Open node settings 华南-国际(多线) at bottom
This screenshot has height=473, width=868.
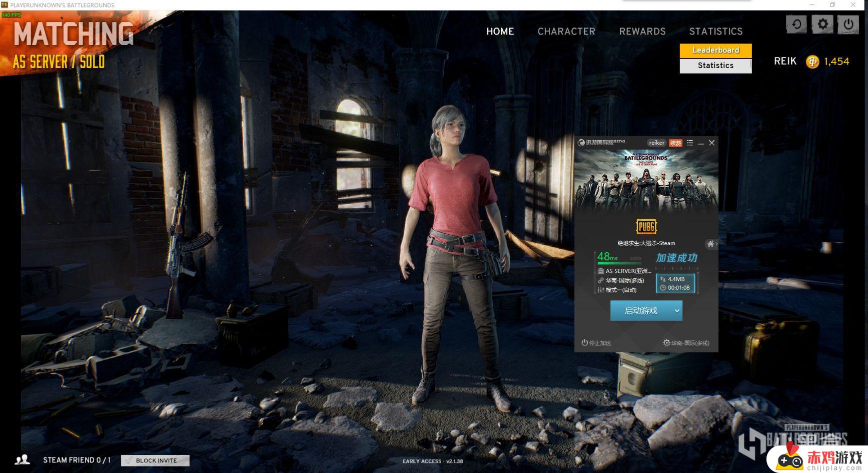[x=686, y=343]
